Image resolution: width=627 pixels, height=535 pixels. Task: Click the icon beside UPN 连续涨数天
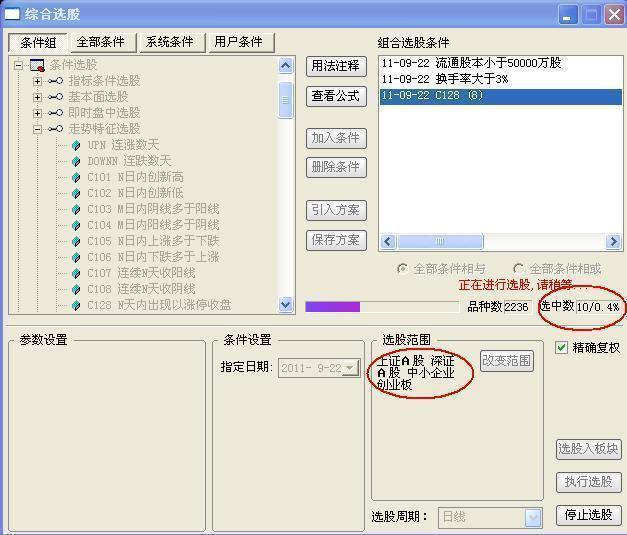point(76,145)
